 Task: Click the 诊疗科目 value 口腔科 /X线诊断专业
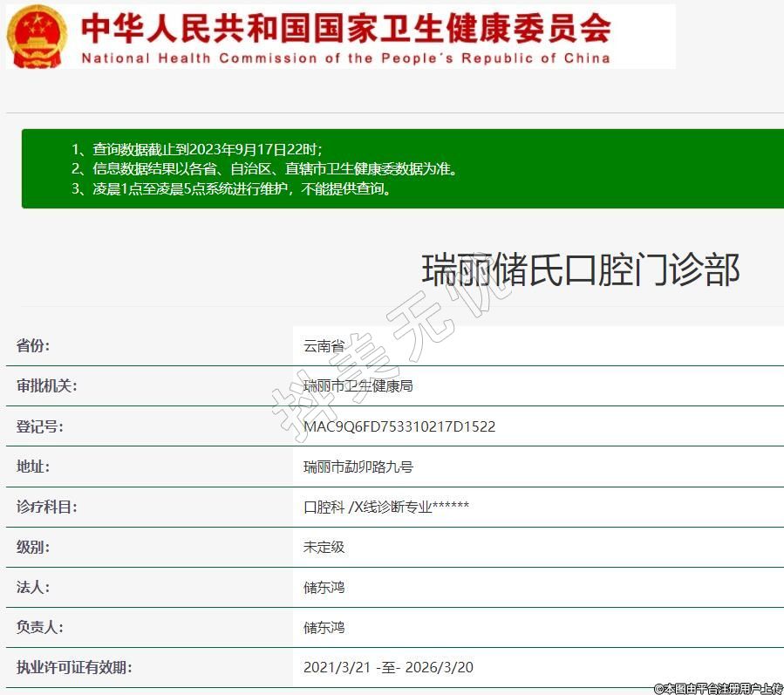386,507
